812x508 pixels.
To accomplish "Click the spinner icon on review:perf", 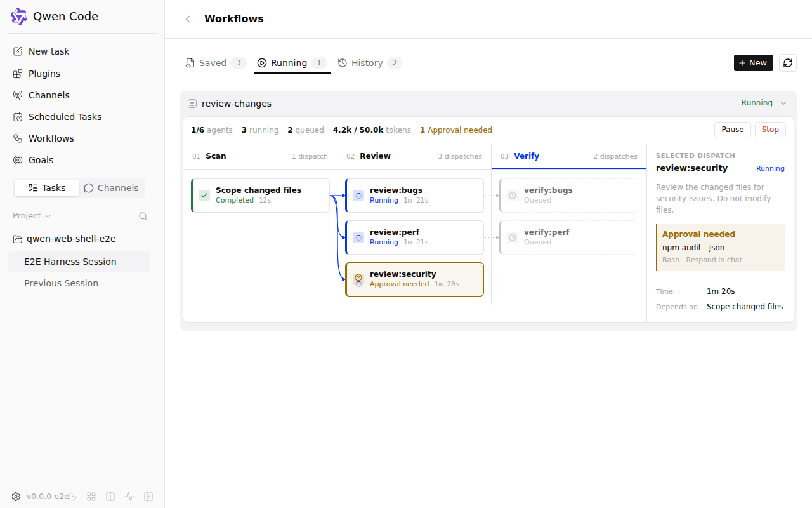I will tap(358, 237).
